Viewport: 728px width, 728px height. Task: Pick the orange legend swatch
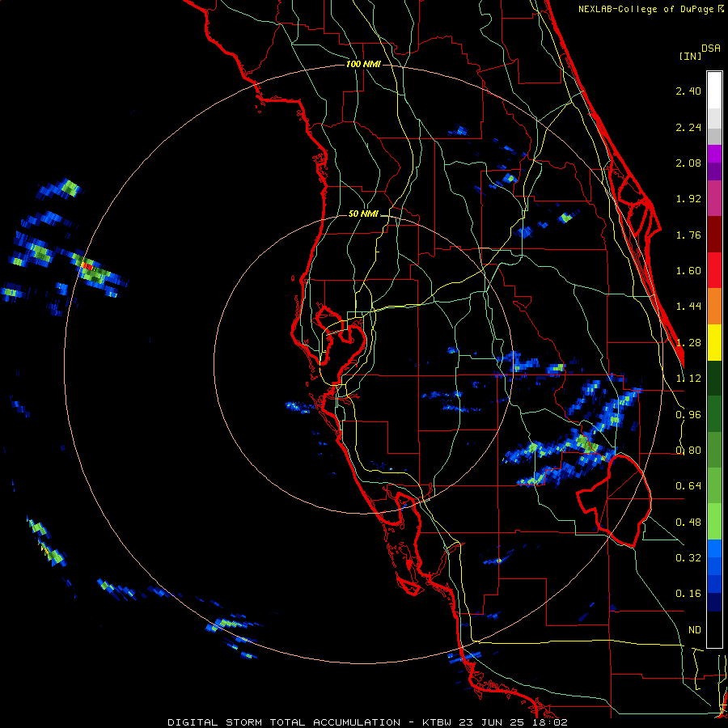714,306
